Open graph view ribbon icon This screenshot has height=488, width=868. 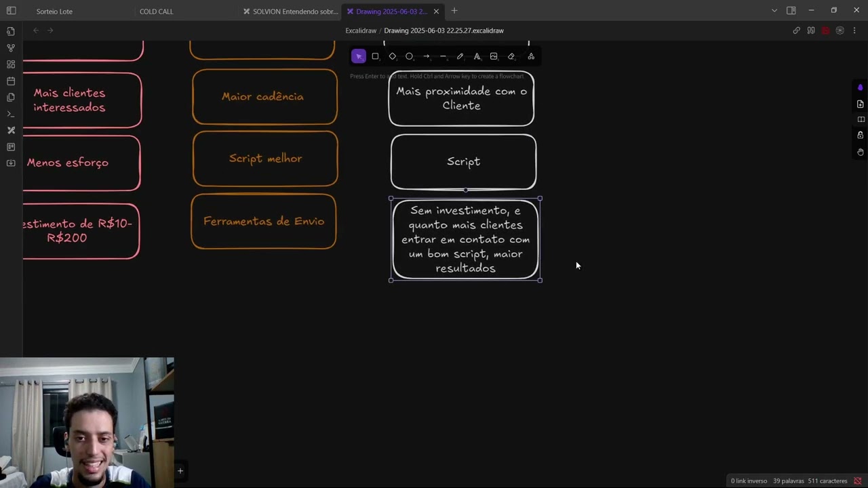(11, 48)
